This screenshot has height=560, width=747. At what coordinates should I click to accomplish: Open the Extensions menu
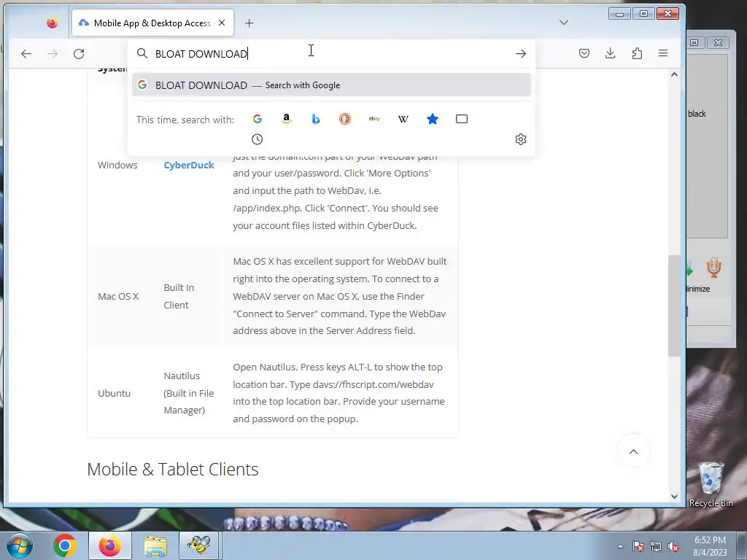[637, 53]
